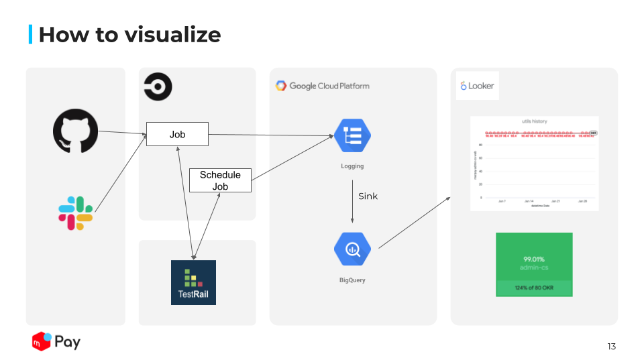Click the Logging caption
644x362 pixels.
tap(352, 166)
